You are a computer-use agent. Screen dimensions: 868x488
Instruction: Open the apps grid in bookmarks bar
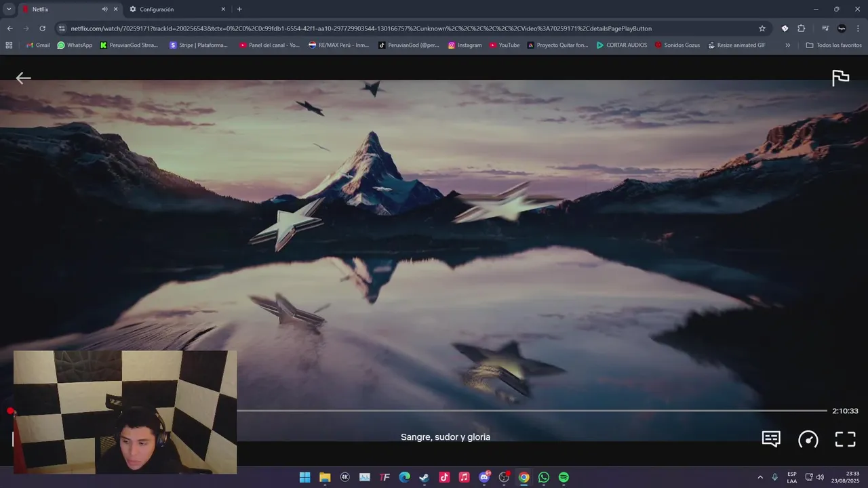point(9,45)
